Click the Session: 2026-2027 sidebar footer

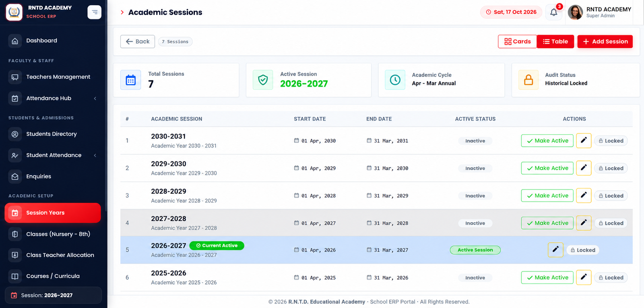[53, 295]
